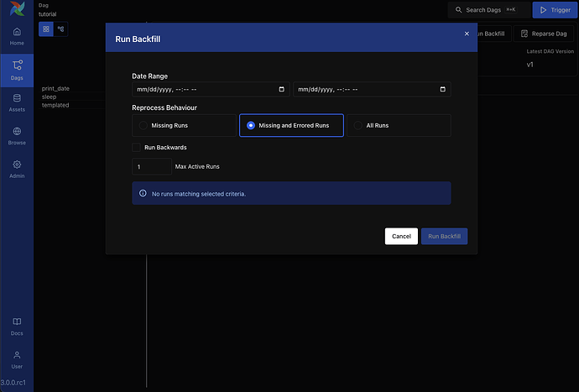Enable the Run Backwards checkbox
The width and height of the screenshot is (579, 392).
pos(136,148)
